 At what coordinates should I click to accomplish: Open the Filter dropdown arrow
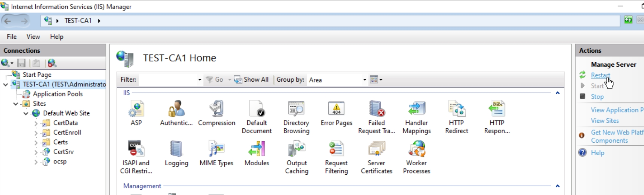[x=200, y=80]
